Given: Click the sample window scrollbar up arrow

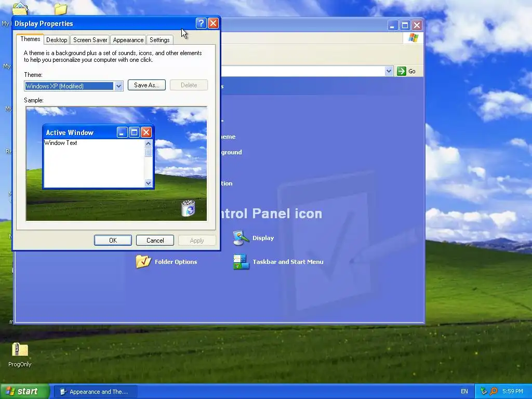Looking at the screenshot, I should tap(148, 143).
